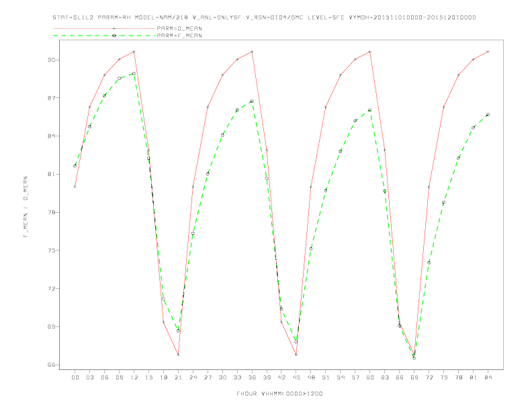Click the x-axis tick label 27
This screenshot has width=532, height=411.
pos(208,377)
